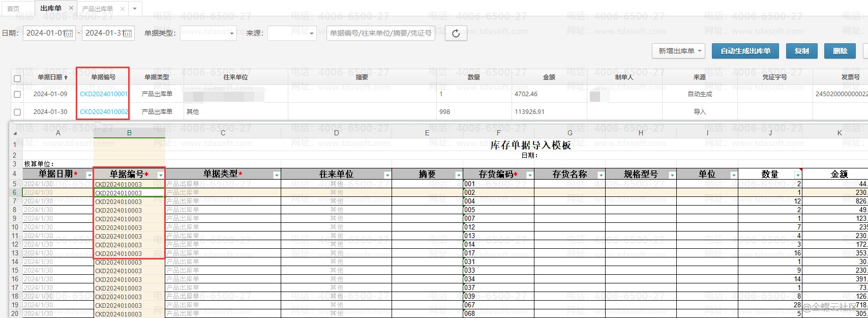Open document link CKD2024010001

(104, 94)
